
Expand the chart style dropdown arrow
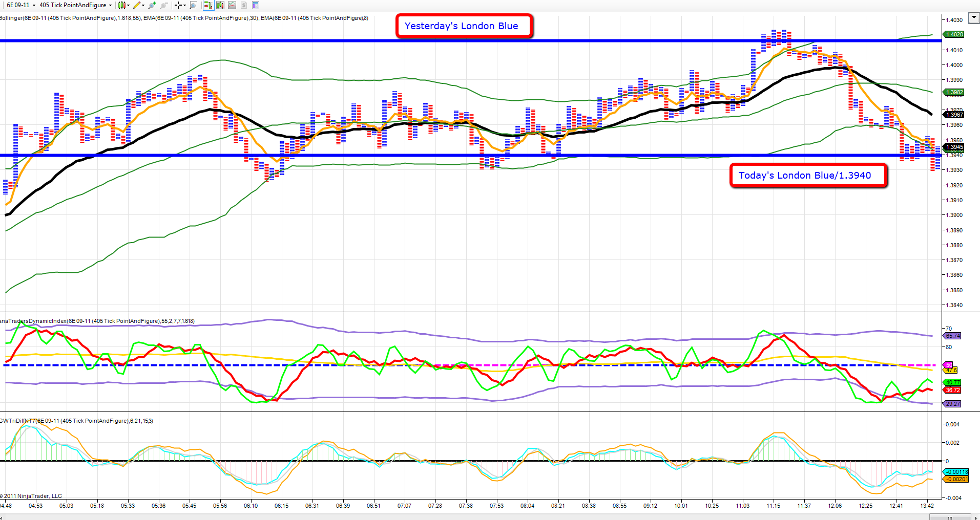[128, 6]
